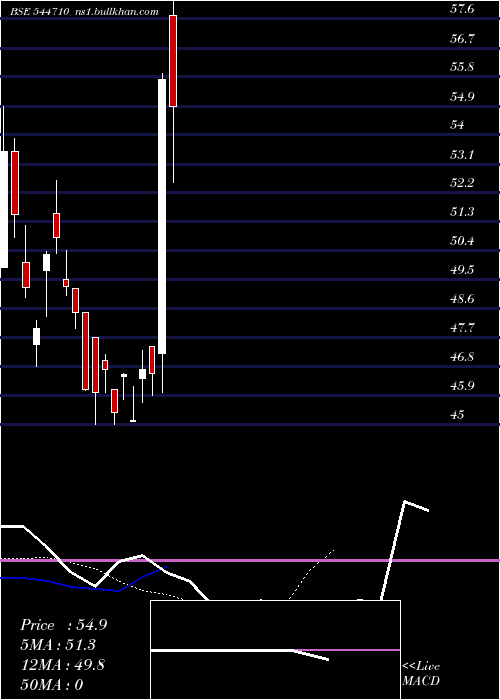Click the 50.4 price axis label
This screenshot has height=700, width=500.
(462, 241)
